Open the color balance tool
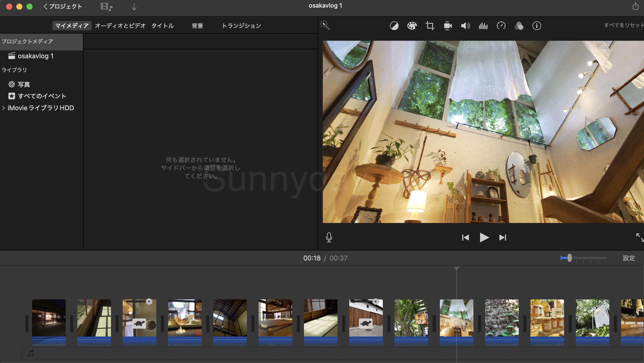 [394, 26]
